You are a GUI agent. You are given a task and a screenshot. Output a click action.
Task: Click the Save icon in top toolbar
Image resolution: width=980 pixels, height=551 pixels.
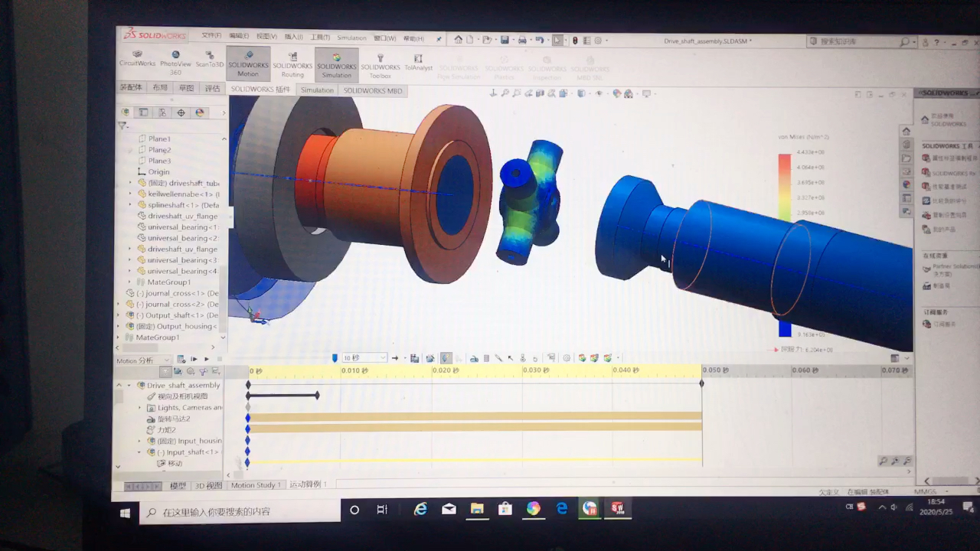pyautogui.click(x=505, y=40)
